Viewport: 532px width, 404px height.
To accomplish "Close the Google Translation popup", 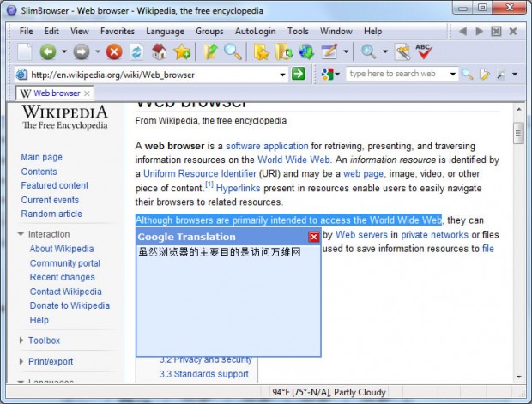I will pos(314,237).
